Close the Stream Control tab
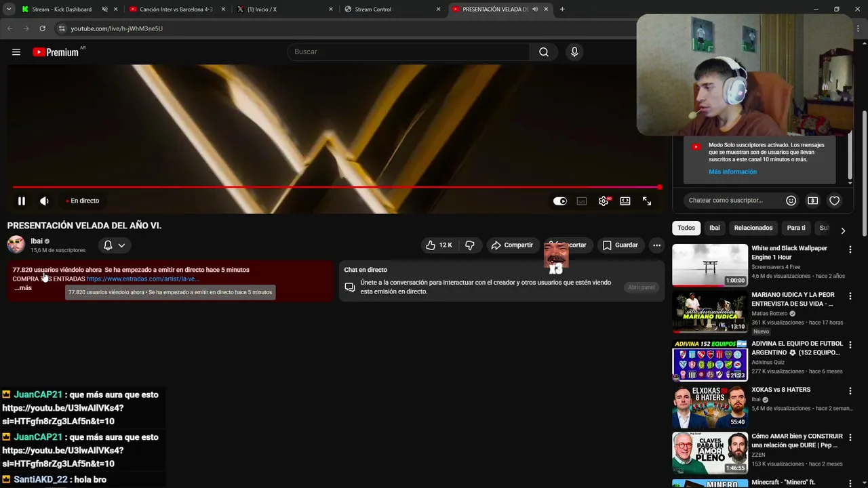The image size is (868, 488). click(438, 9)
